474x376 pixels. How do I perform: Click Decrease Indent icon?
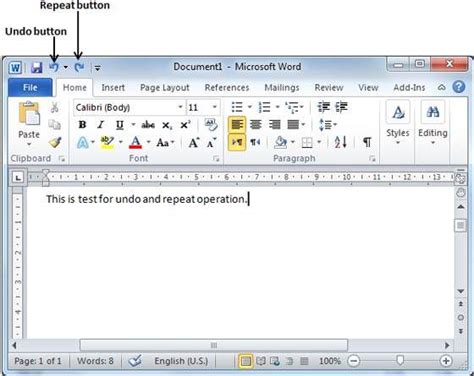tap(323, 107)
